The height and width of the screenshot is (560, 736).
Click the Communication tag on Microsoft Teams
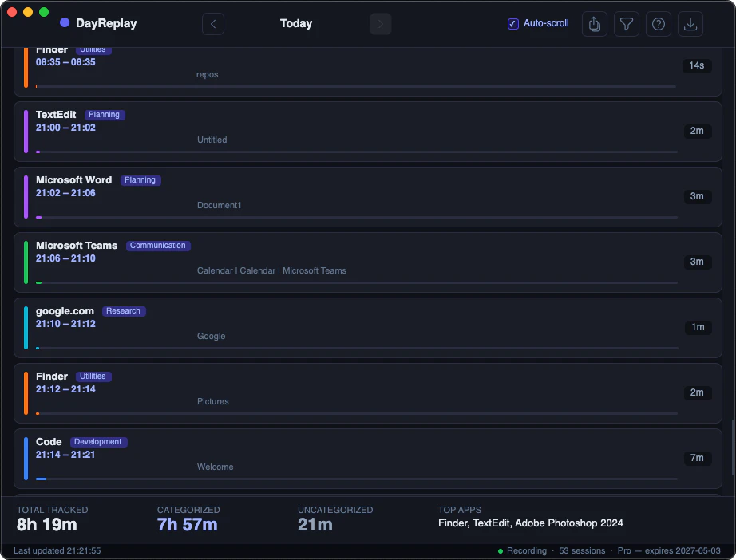(158, 245)
